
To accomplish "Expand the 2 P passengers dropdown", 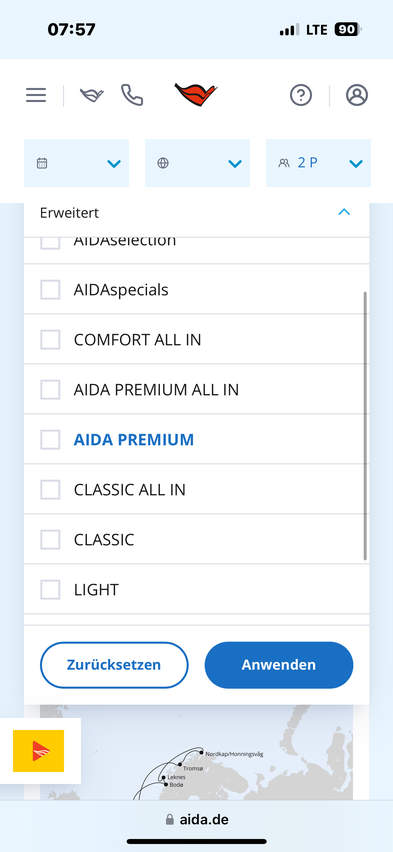I will (319, 163).
